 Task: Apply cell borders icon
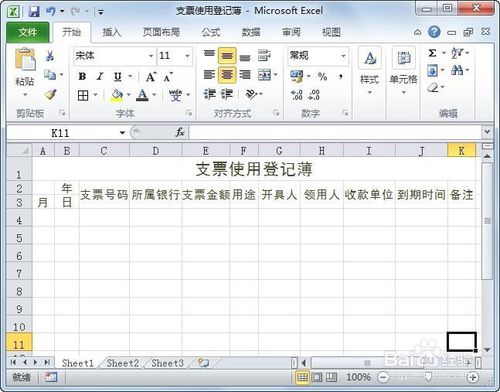83,96
